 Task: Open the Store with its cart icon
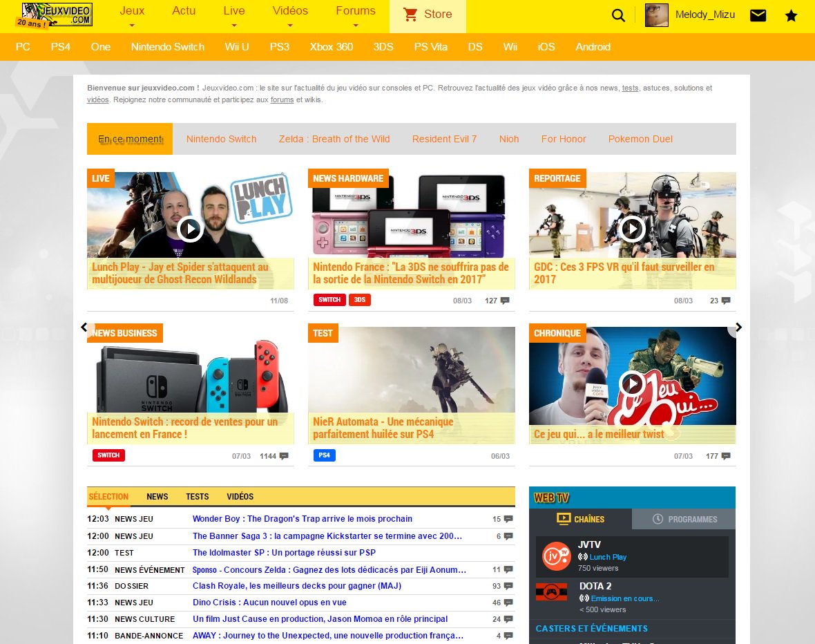coord(428,15)
